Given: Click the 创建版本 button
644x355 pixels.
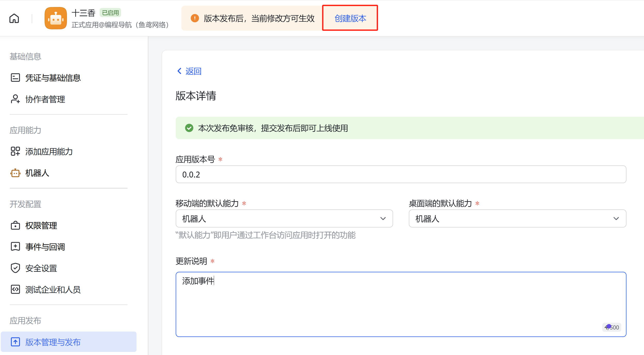Looking at the screenshot, I should click(x=350, y=18).
